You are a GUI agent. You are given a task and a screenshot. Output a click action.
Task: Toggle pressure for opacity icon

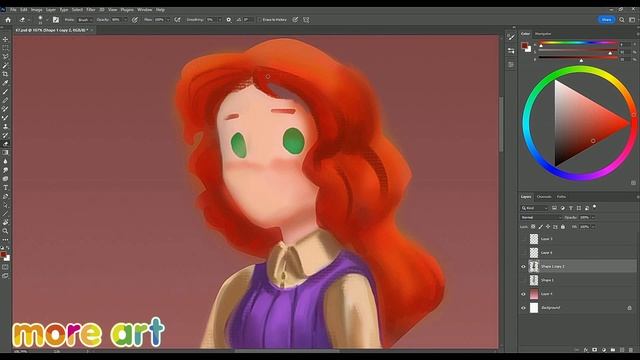pyautogui.click(x=135, y=20)
